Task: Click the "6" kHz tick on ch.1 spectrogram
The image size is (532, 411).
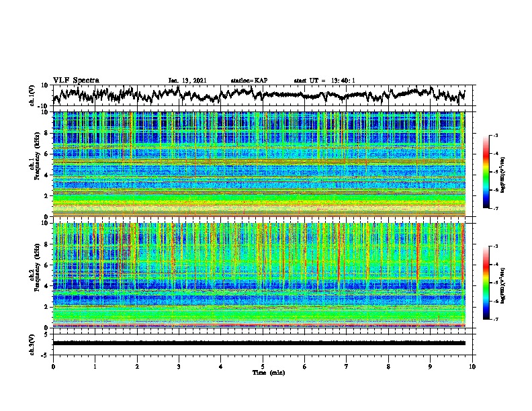Action: [x=47, y=154]
